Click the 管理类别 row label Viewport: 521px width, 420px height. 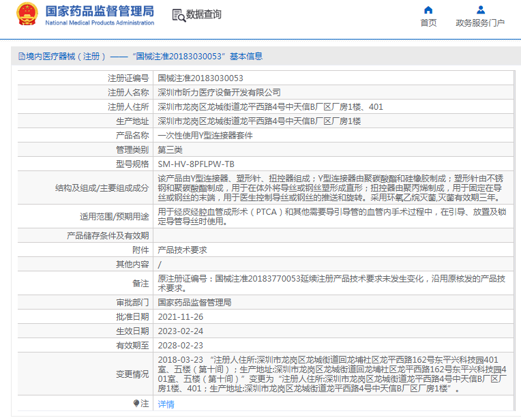click(132, 150)
